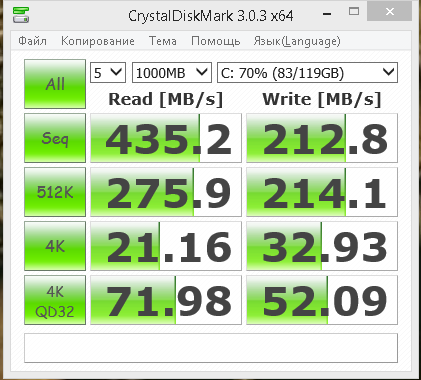Image resolution: width=421 pixels, height=380 pixels.
Task: Click the empty comment field at bottom
Action: click(x=211, y=348)
